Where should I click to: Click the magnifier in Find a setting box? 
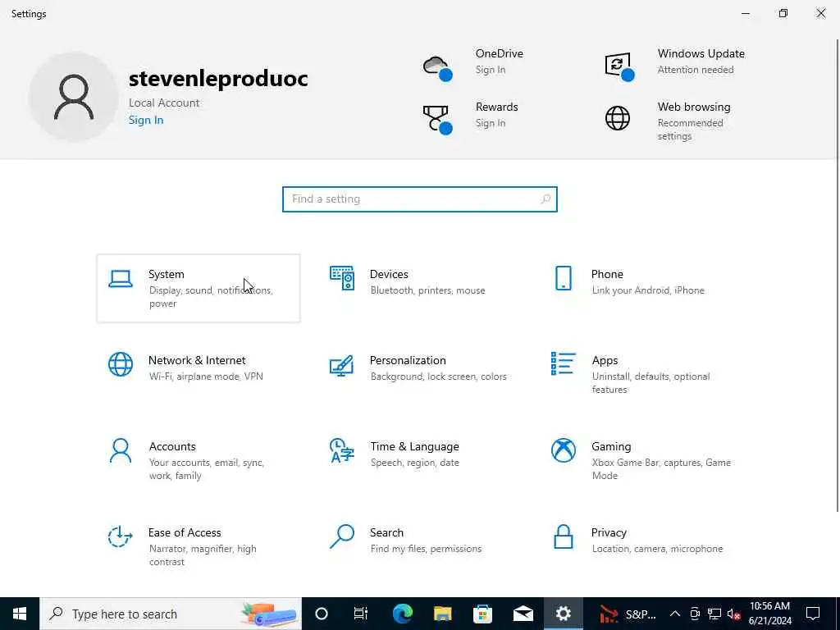pyautogui.click(x=546, y=199)
